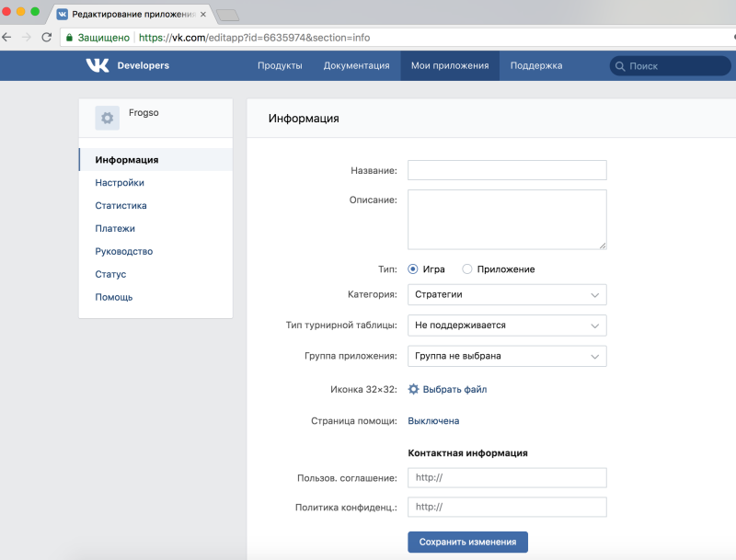Image resolution: width=736 pixels, height=560 pixels.
Task: Open a new browser tab
Action: coord(228,16)
